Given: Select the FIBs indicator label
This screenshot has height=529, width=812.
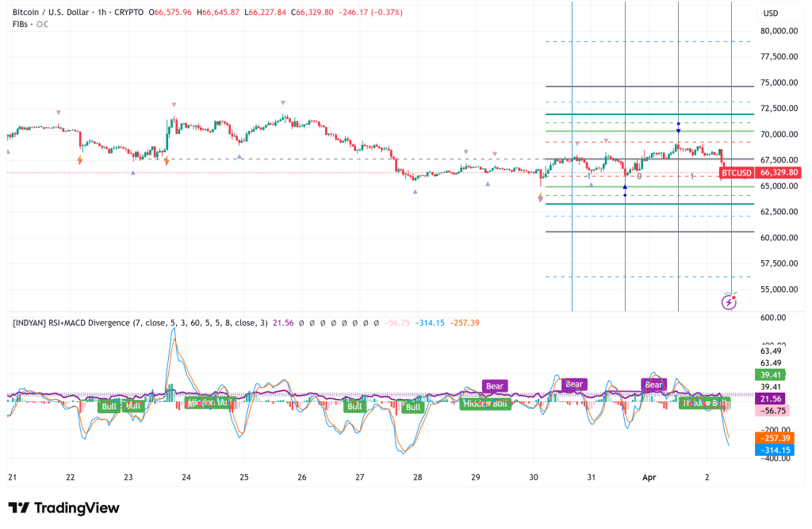Looking at the screenshot, I should click(x=17, y=24).
